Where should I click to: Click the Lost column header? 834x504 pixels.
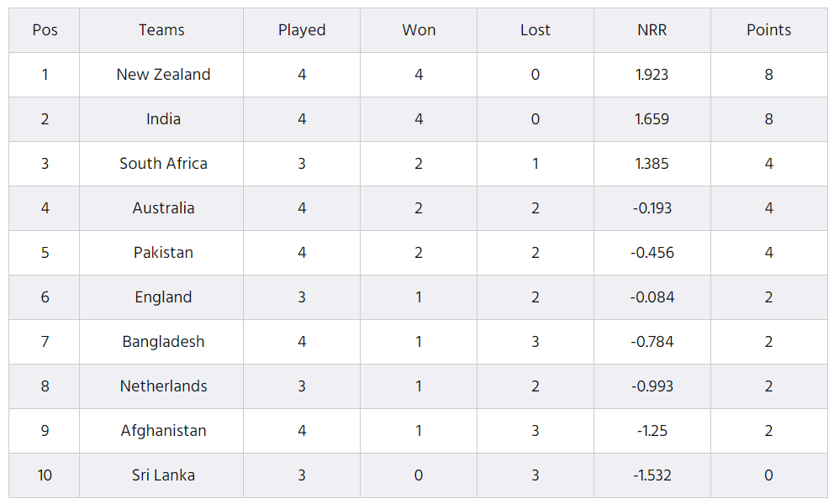click(x=535, y=29)
